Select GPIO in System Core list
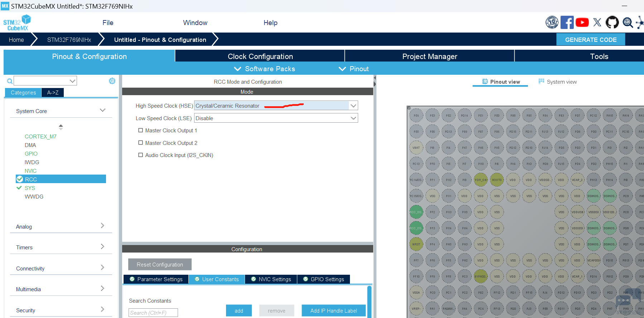This screenshot has height=318, width=644. [x=31, y=153]
